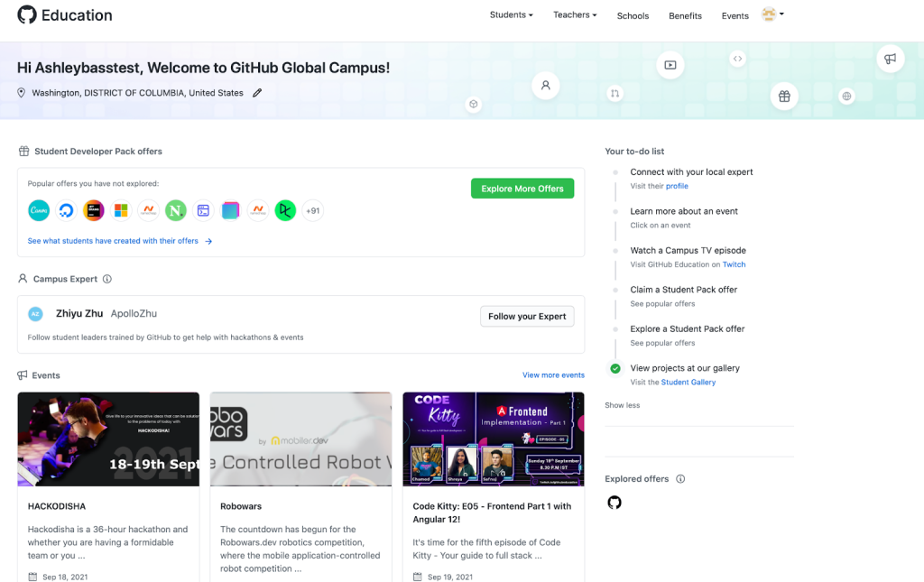Open the DataCamp offer icon
Image resolution: width=924 pixels, height=582 pixels.
click(285, 210)
